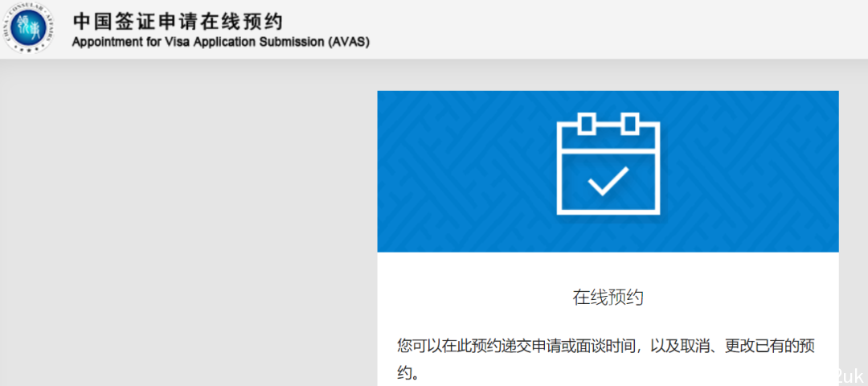Image resolution: width=868 pixels, height=386 pixels.
Task: Click the white card space above 在线预约
Action: pos(608,269)
